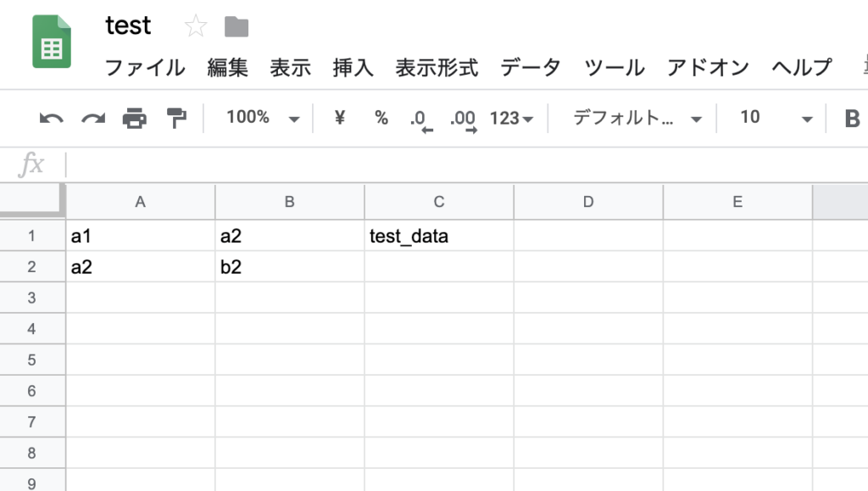Select the paint format roller icon
Image resolution: width=868 pixels, height=491 pixels.
pyautogui.click(x=176, y=119)
